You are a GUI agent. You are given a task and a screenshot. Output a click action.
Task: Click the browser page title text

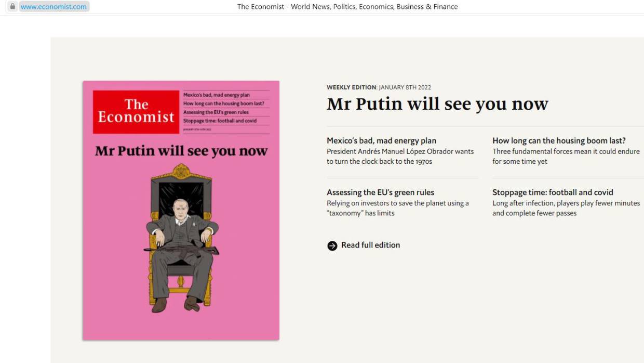pos(347,6)
